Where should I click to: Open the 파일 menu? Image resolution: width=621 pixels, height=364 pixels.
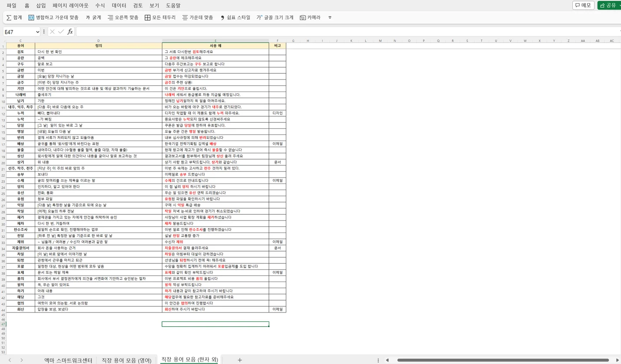pyautogui.click(x=12, y=6)
